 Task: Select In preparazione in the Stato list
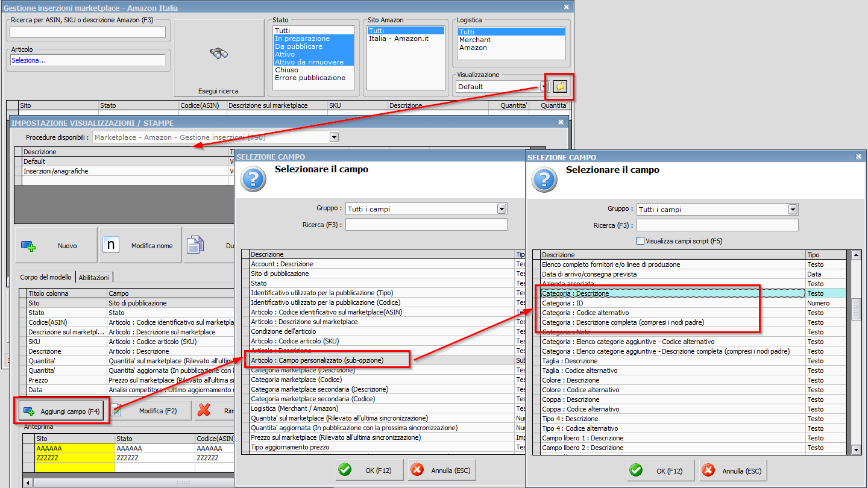point(313,39)
